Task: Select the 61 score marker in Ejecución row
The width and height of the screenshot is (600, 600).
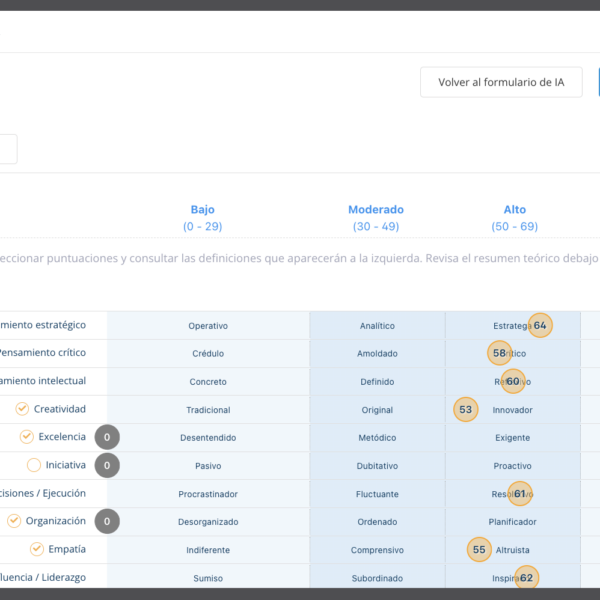Action: click(x=520, y=493)
